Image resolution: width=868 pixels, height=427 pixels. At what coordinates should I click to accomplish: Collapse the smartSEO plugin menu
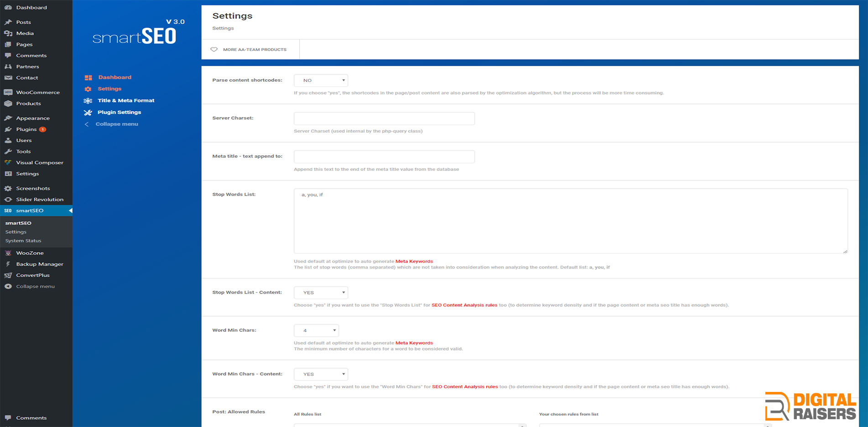(x=116, y=124)
